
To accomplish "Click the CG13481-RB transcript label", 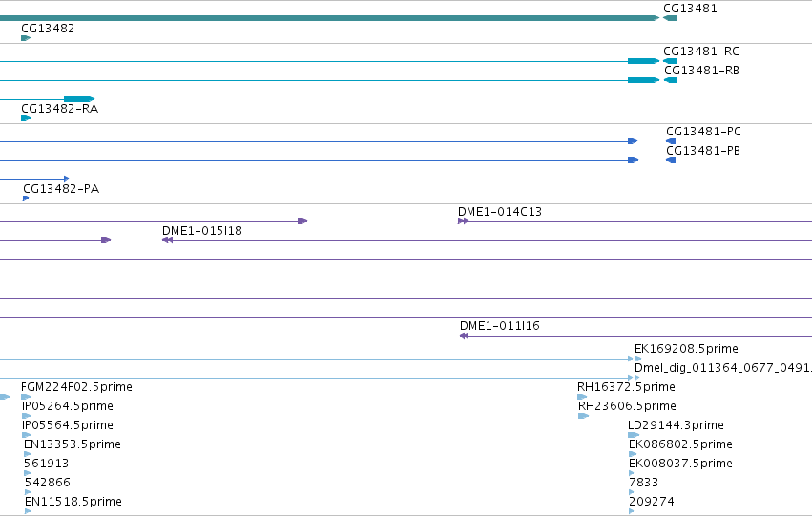I will click(701, 71).
